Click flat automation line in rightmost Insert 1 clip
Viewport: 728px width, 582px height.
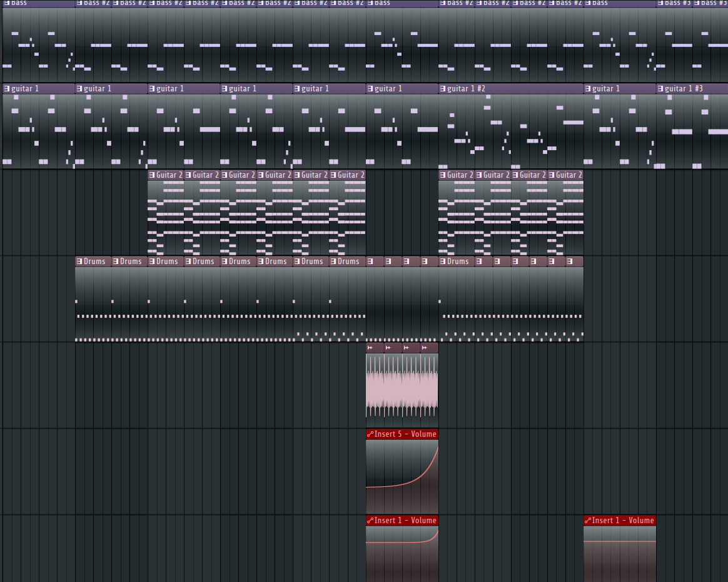pyautogui.click(x=619, y=541)
